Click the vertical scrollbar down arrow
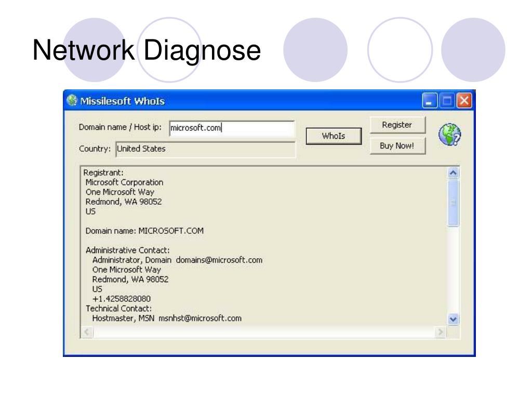This screenshot has height=399, width=532. 453,319
